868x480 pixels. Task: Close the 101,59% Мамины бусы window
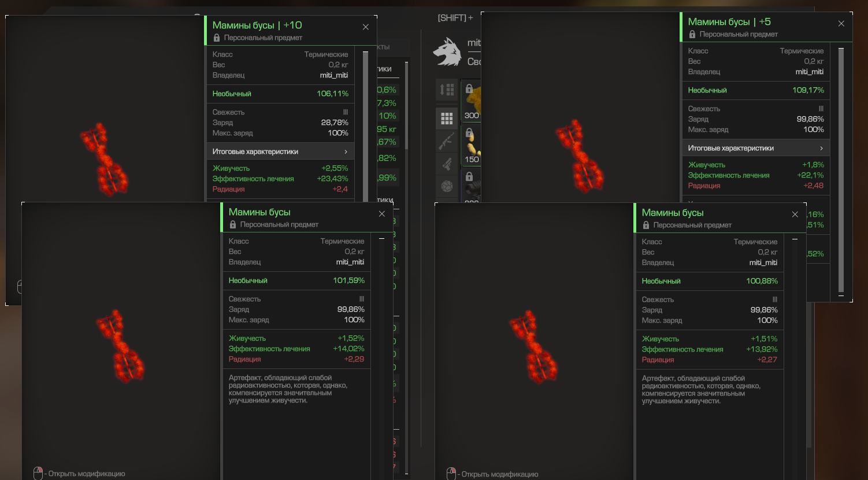(382, 214)
